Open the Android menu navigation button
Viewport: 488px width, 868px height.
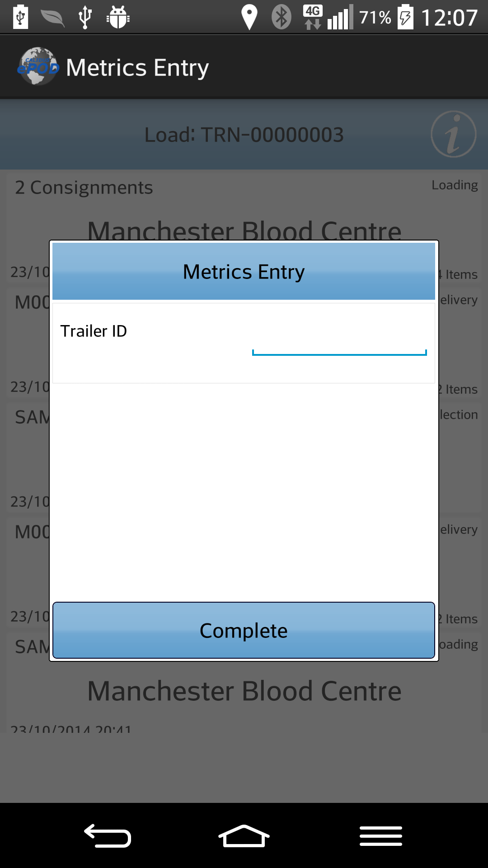381,835
